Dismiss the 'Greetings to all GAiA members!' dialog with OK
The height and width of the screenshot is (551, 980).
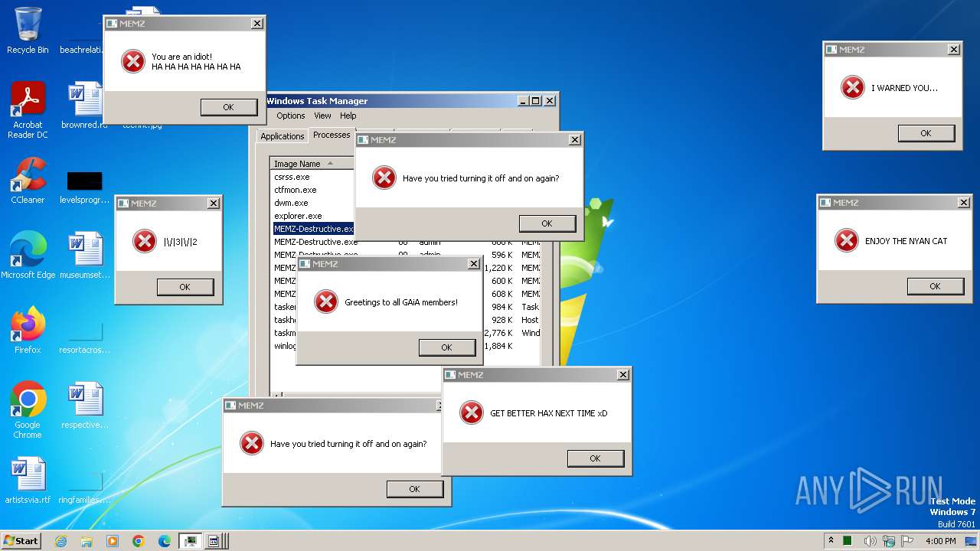pos(446,347)
